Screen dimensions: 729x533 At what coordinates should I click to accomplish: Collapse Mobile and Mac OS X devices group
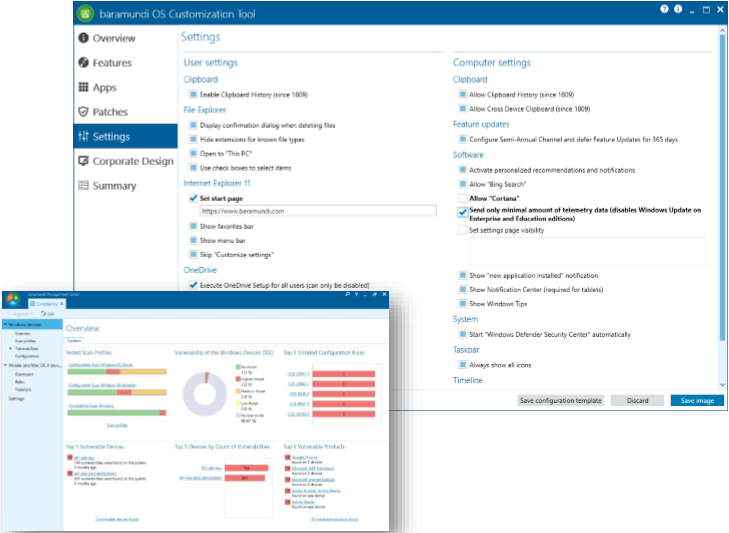pyautogui.click(x=4, y=364)
